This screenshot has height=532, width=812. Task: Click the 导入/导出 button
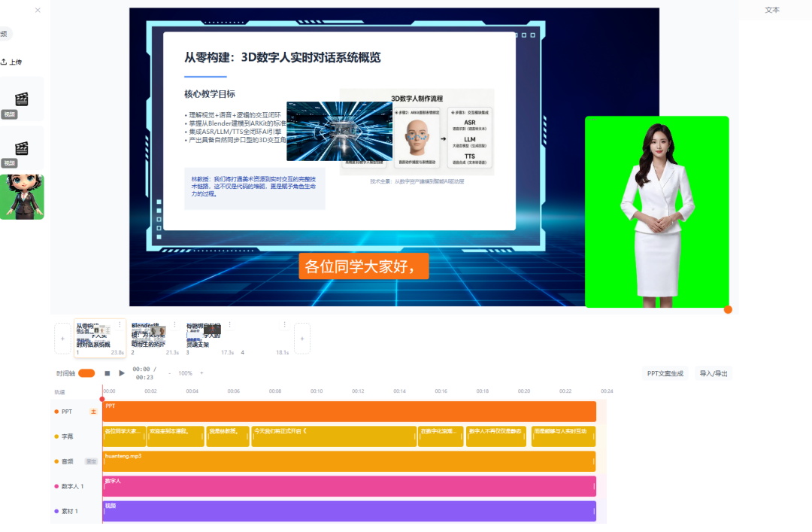tap(713, 373)
